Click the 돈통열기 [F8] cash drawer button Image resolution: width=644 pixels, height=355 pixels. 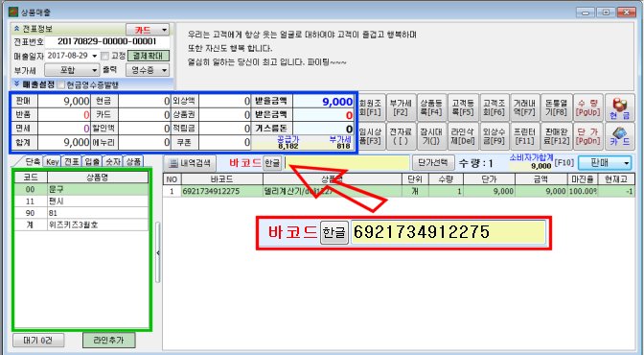coord(556,107)
